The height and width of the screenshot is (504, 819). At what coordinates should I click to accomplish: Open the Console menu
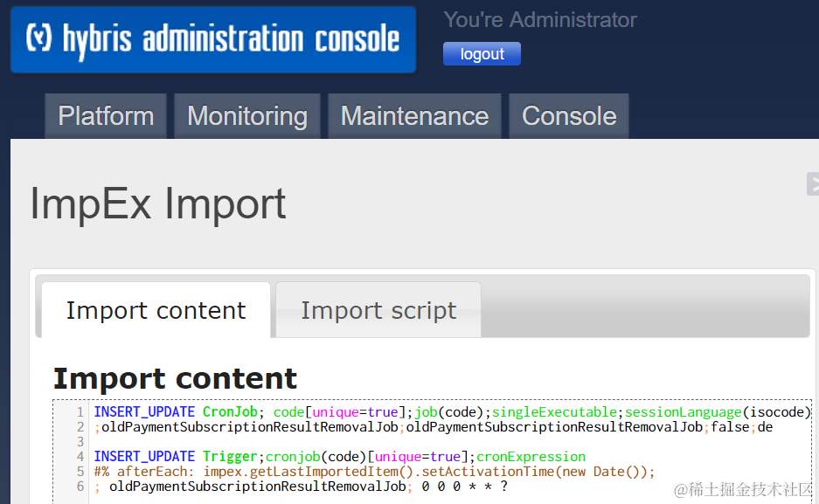(569, 116)
